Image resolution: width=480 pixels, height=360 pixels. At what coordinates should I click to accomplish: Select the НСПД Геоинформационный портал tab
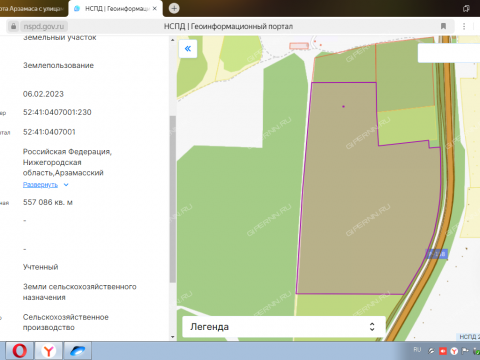[x=115, y=9]
